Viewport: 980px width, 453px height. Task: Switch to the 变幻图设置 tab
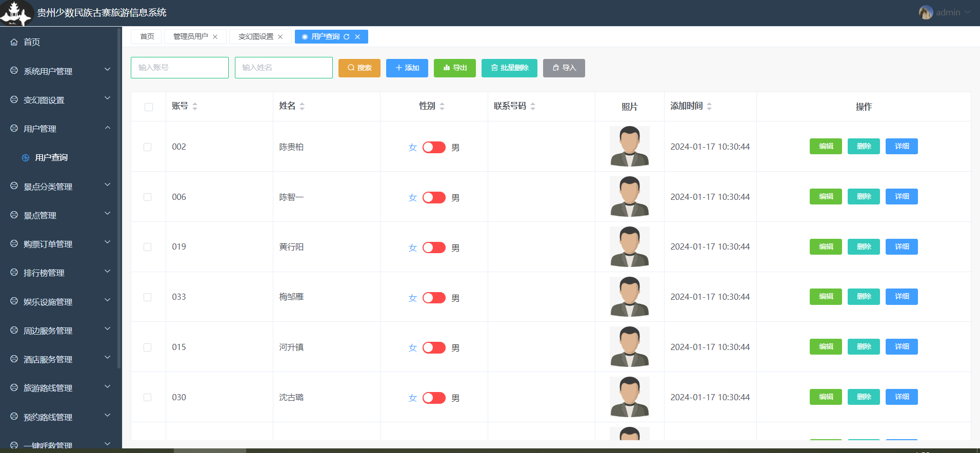256,37
